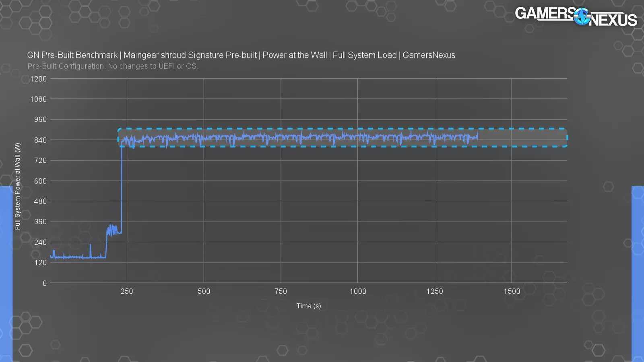Select the 360 Y-axis value

(x=40, y=222)
